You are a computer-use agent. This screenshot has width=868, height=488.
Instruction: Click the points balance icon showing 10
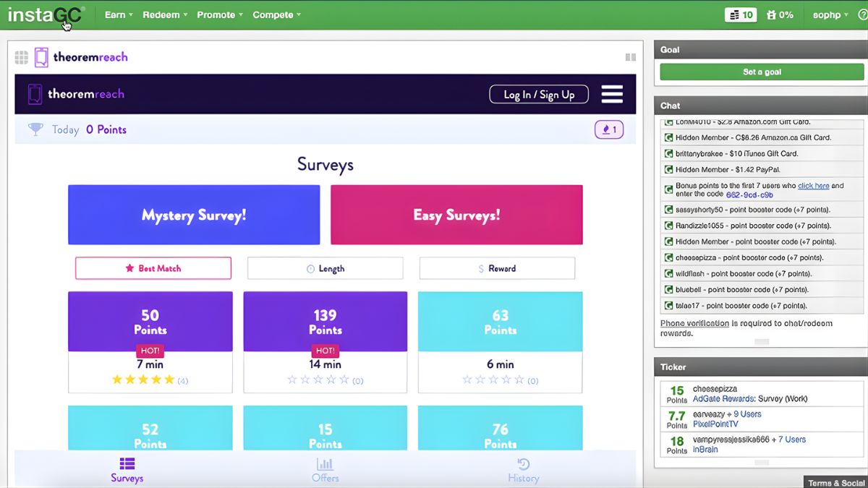[741, 14]
